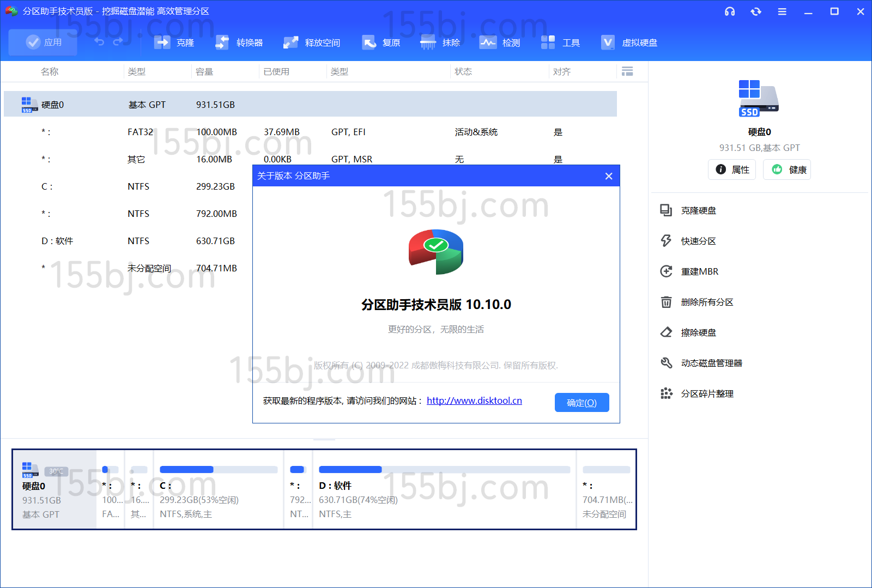
Task: Open the Converter (转换器) tool
Action: click(x=239, y=43)
